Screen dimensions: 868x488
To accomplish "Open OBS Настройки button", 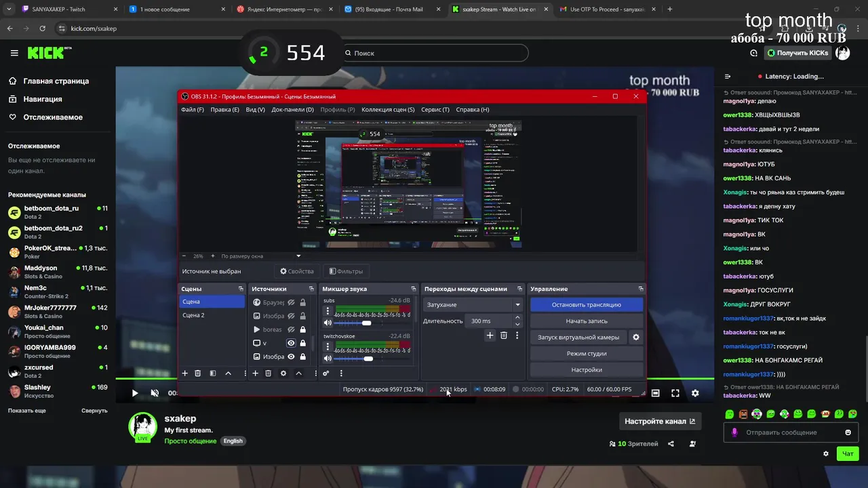I will (587, 369).
